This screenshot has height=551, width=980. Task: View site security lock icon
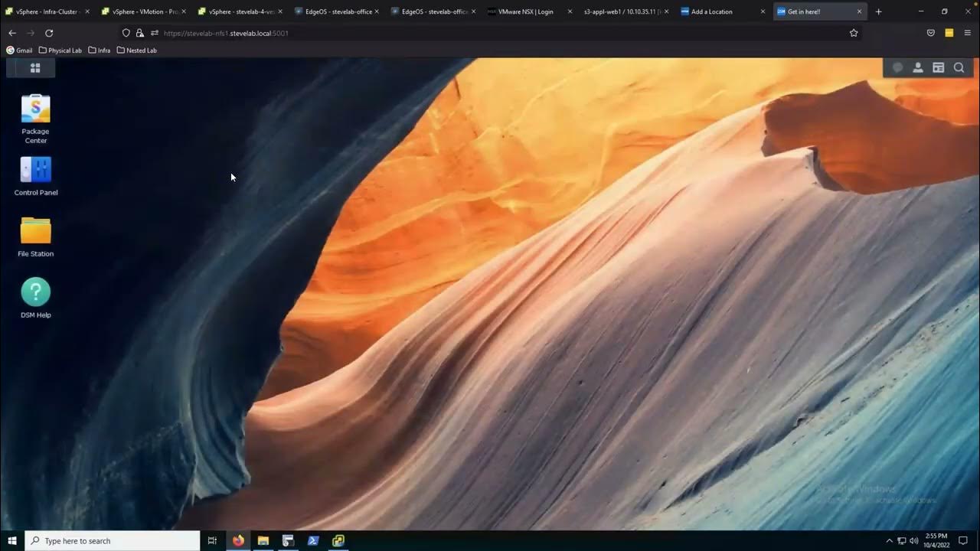point(139,33)
